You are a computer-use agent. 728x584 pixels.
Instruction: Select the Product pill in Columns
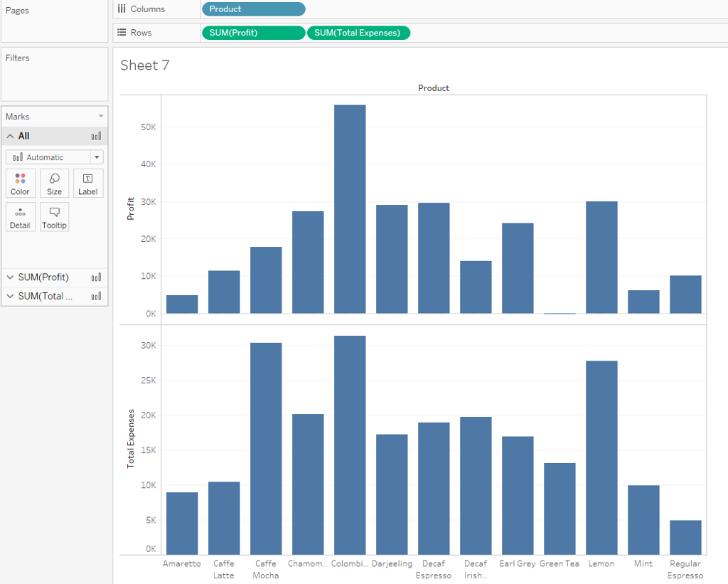point(254,9)
